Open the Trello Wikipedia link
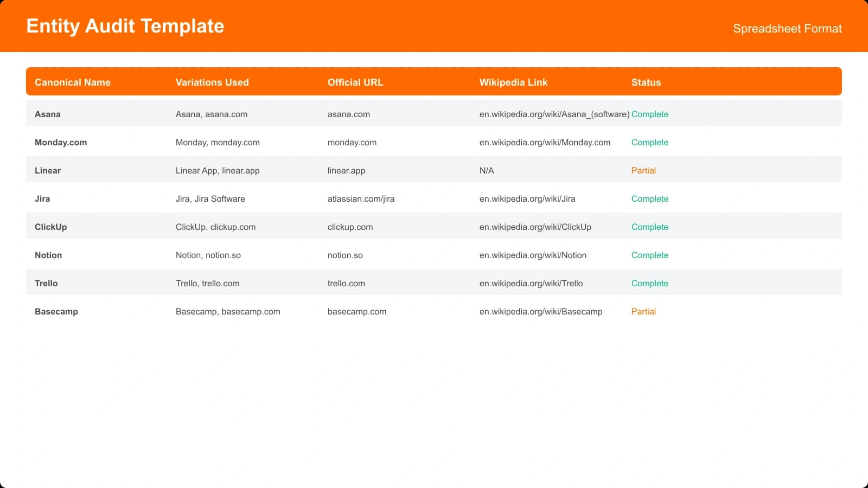868x488 pixels. (x=531, y=283)
